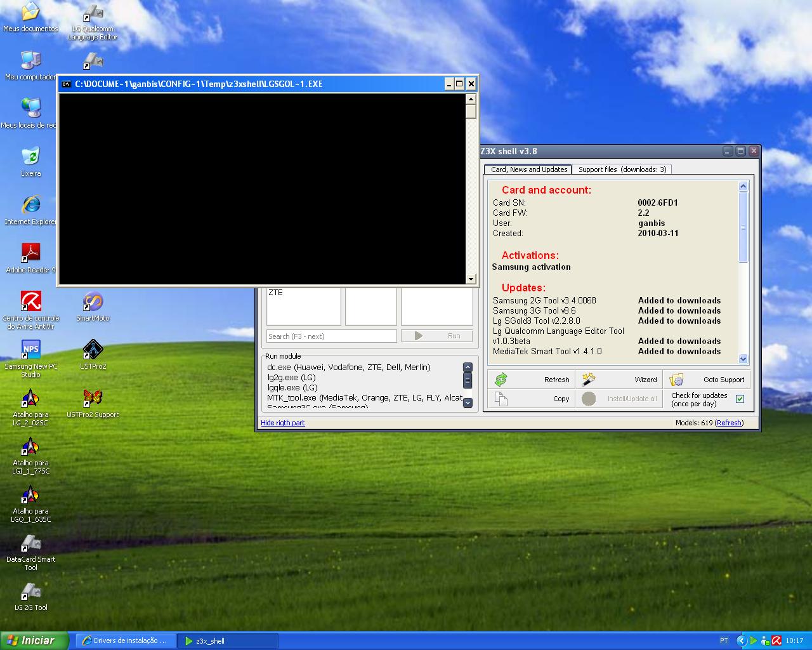This screenshot has width=812, height=650.
Task: Click the Models Refresh link
Action: point(729,423)
